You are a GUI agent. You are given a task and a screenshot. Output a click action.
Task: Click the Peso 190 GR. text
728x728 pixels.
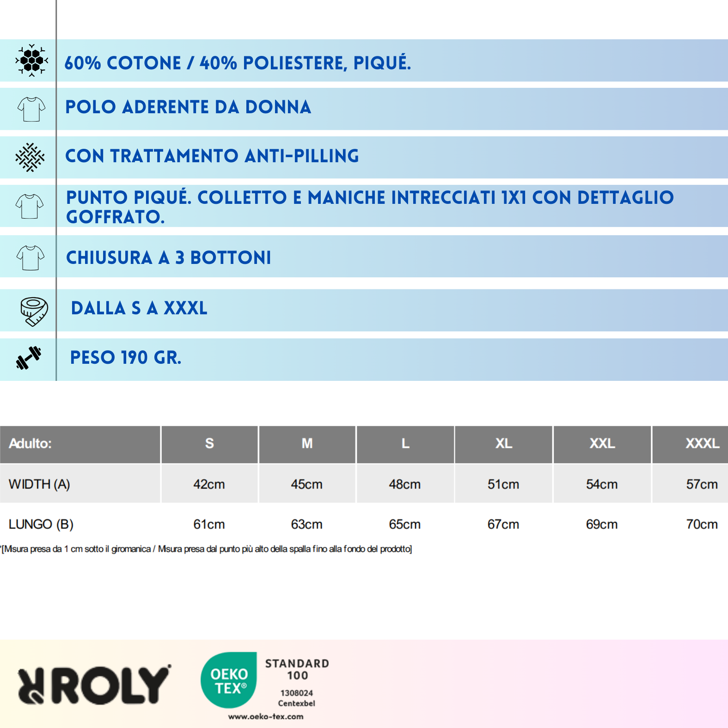point(126,358)
